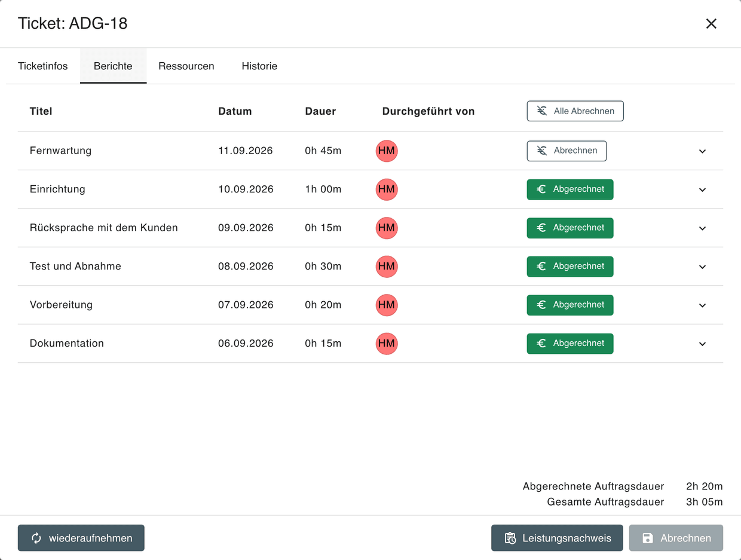Click the wiederaufnehmen button
Viewport: 741px width, 560px height.
click(x=81, y=538)
